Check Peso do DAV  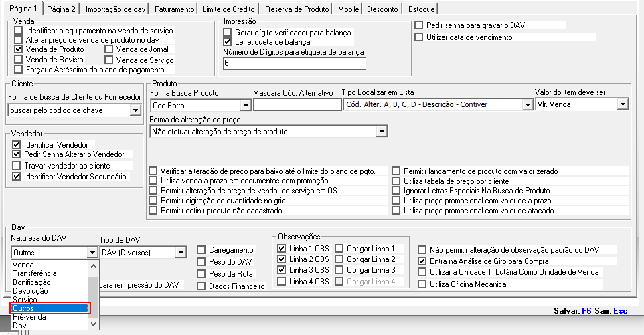pyautogui.click(x=202, y=262)
